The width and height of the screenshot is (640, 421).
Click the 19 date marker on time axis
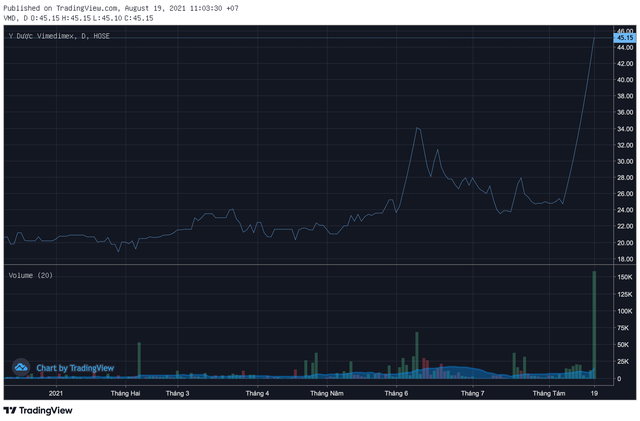594,393
